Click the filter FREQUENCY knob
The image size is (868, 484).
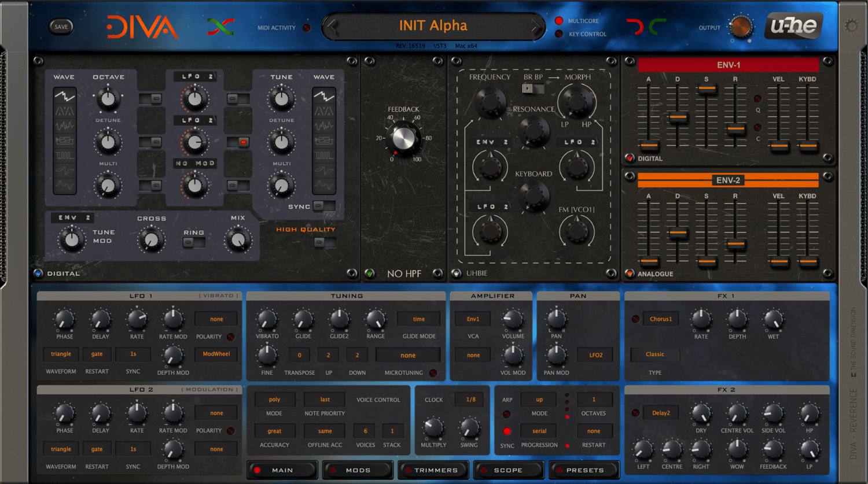[x=490, y=103]
